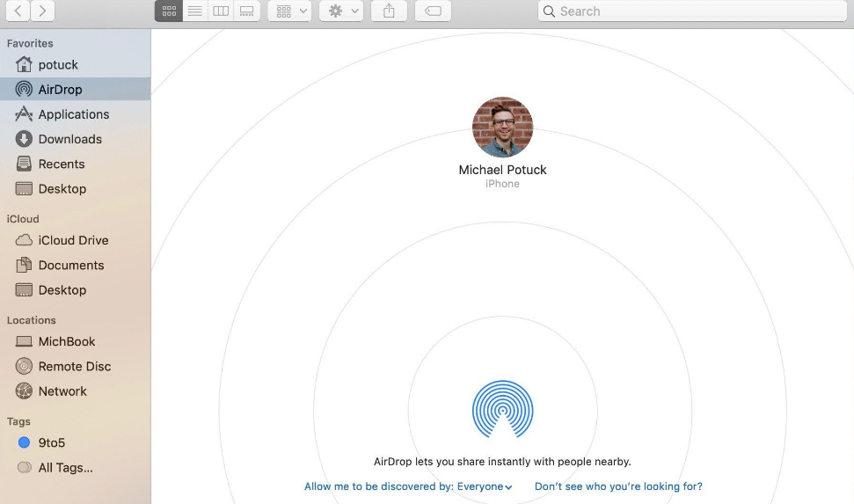
Task: Click the Network globe icon
Action: pyautogui.click(x=24, y=391)
